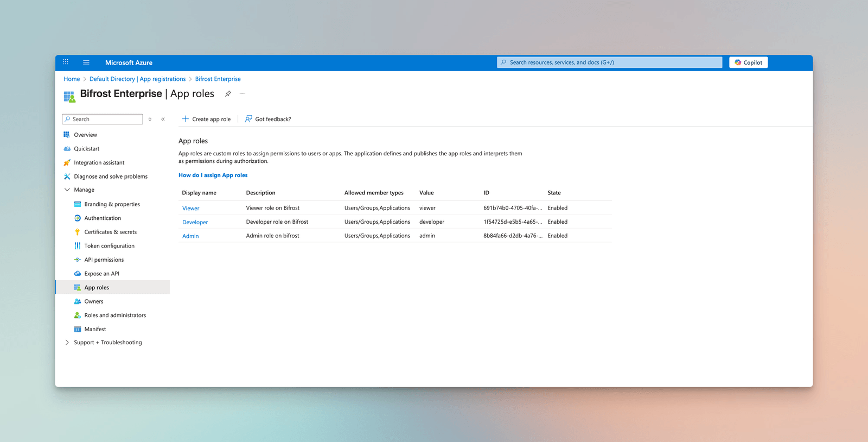Open How do I assign App roles link

coord(213,175)
